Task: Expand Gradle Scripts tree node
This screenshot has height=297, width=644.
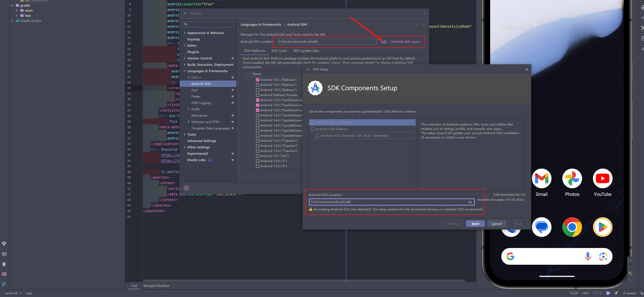Action: point(12,21)
